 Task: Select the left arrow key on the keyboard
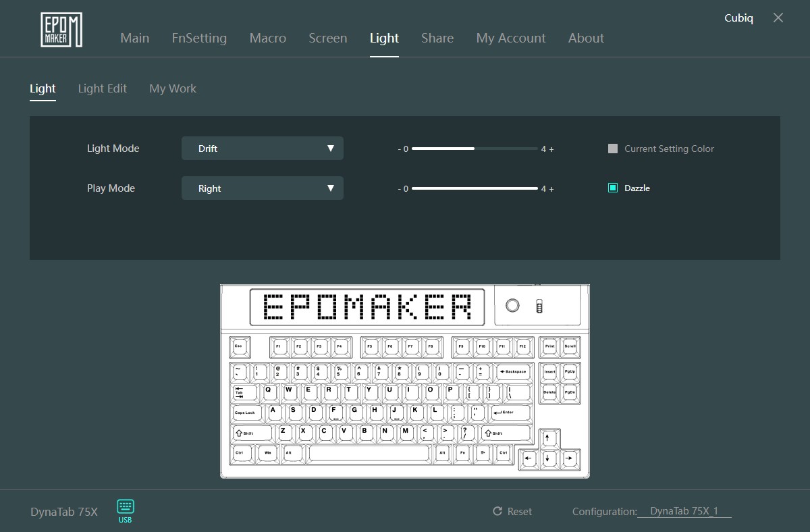[528, 458]
